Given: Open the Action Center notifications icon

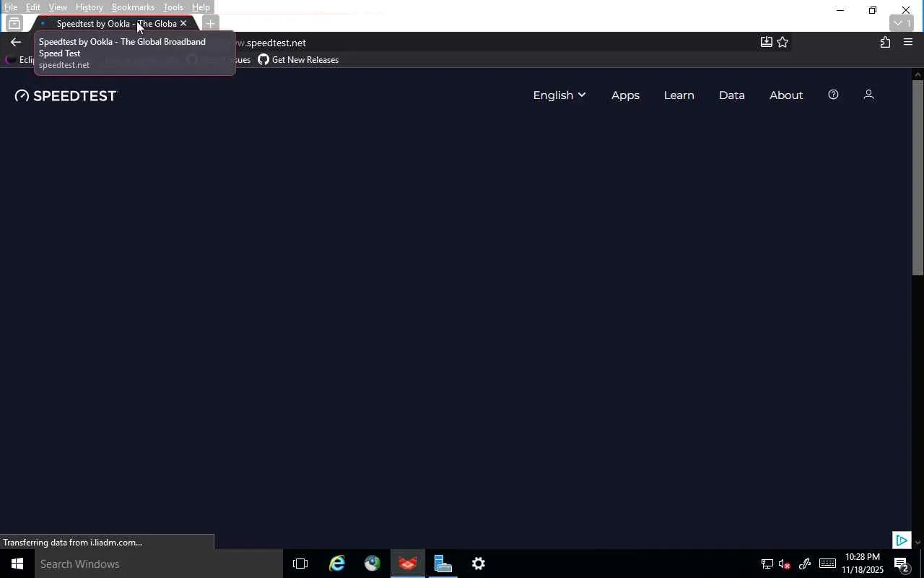Looking at the screenshot, I should coord(902,564).
